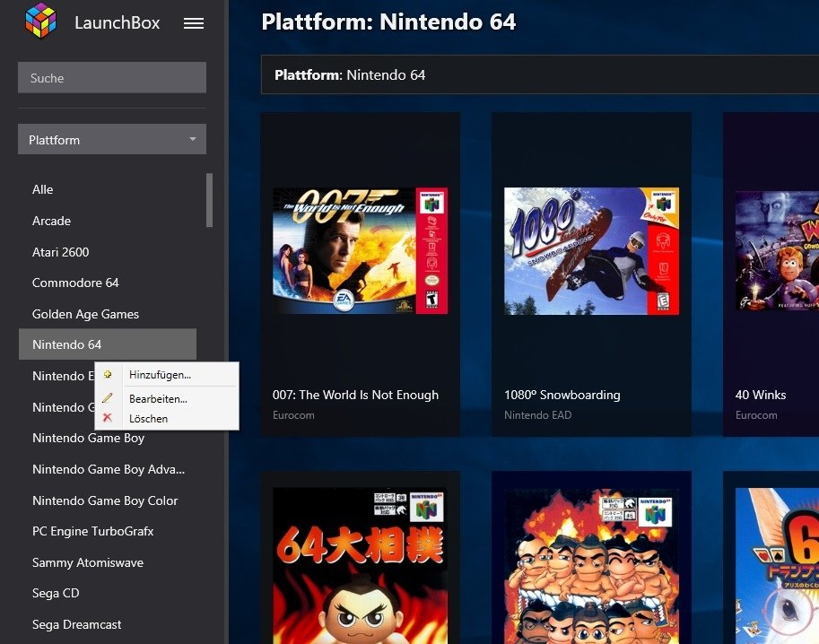The width and height of the screenshot is (819, 644).
Task: Select PC Engine TurboGrafx platform
Action: coord(93,531)
